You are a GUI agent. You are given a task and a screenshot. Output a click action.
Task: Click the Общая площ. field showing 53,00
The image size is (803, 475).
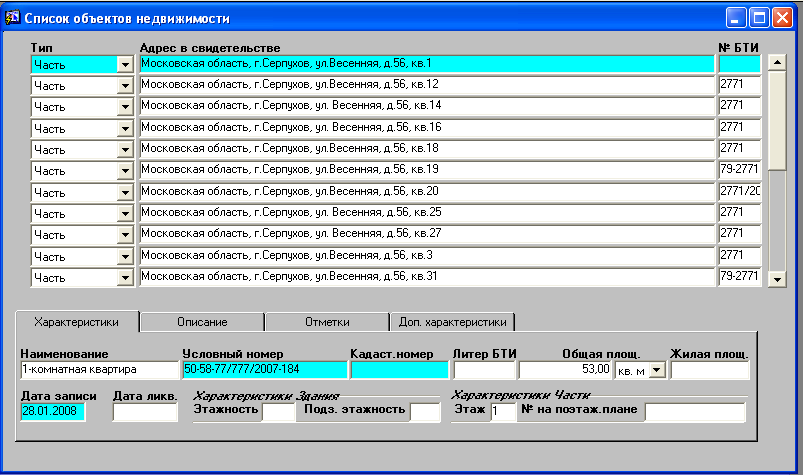point(565,370)
